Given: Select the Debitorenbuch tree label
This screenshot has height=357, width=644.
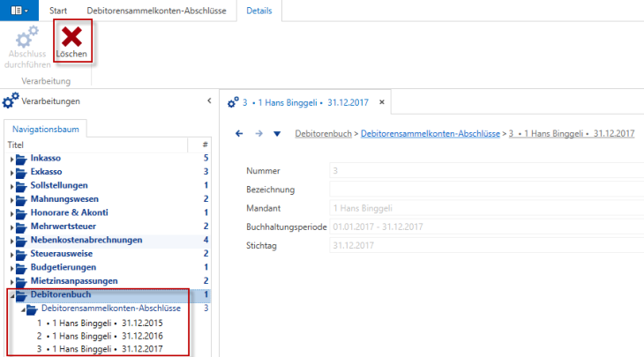Looking at the screenshot, I should point(61,294).
